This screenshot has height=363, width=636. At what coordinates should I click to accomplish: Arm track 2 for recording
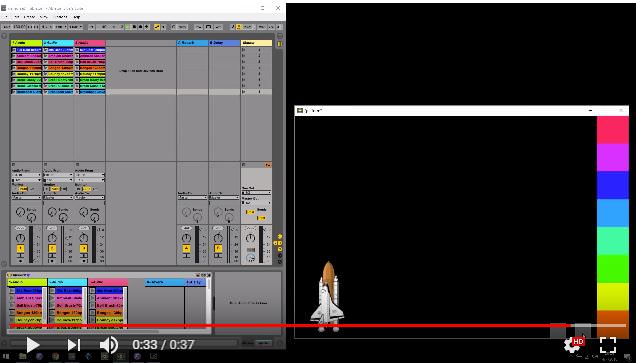(x=52, y=261)
